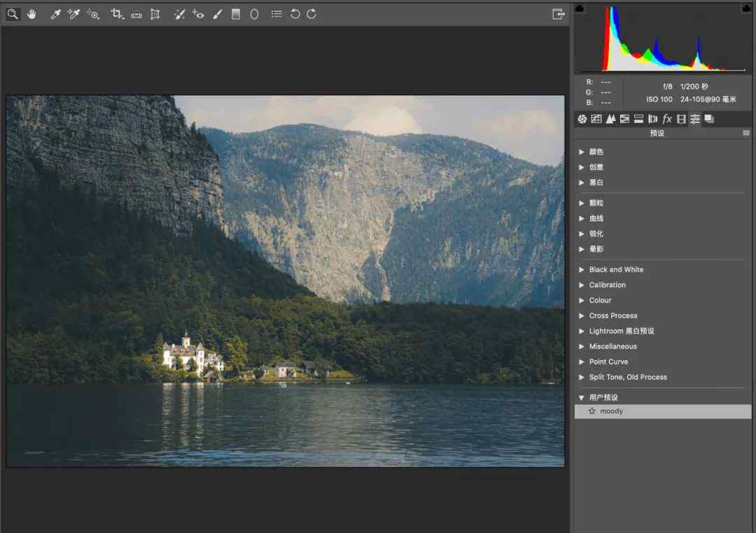Expand the Colour preset group
The width and height of the screenshot is (756, 533).
coord(582,300)
